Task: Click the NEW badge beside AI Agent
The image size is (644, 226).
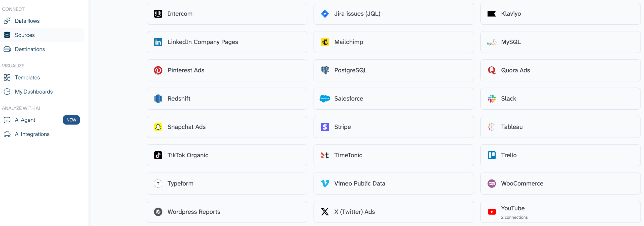Action: [x=71, y=120]
